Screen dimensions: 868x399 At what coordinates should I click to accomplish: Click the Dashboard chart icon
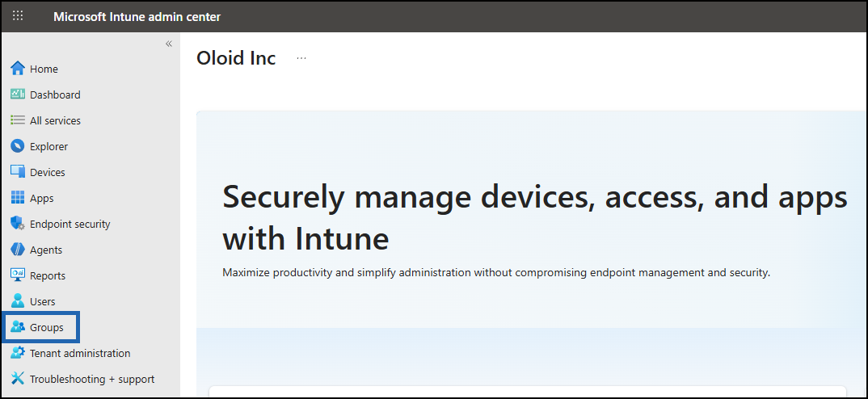pos(18,94)
